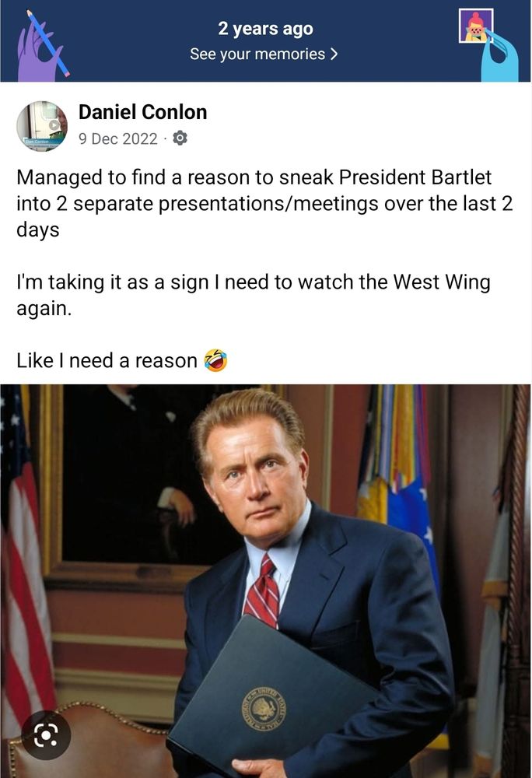Viewport: 532px width, 778px height.
Task: Tap the red striped tie in photo
Action: coord(262,591)
